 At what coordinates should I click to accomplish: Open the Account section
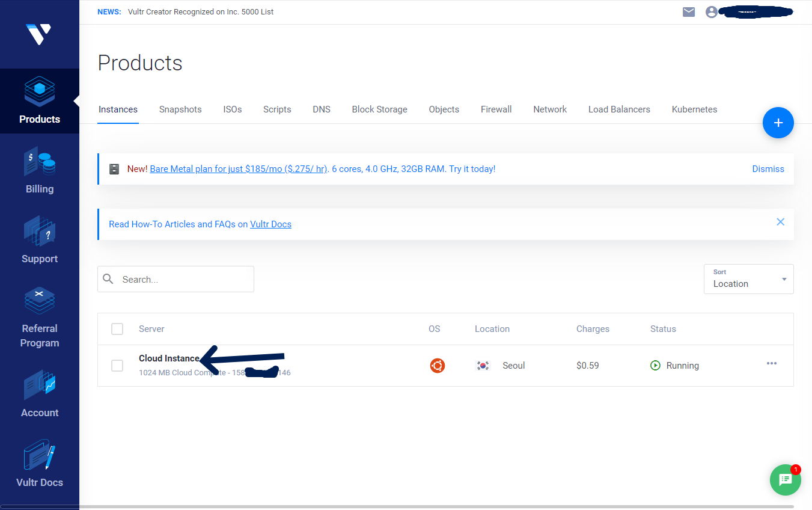click(x=40, y=395)
